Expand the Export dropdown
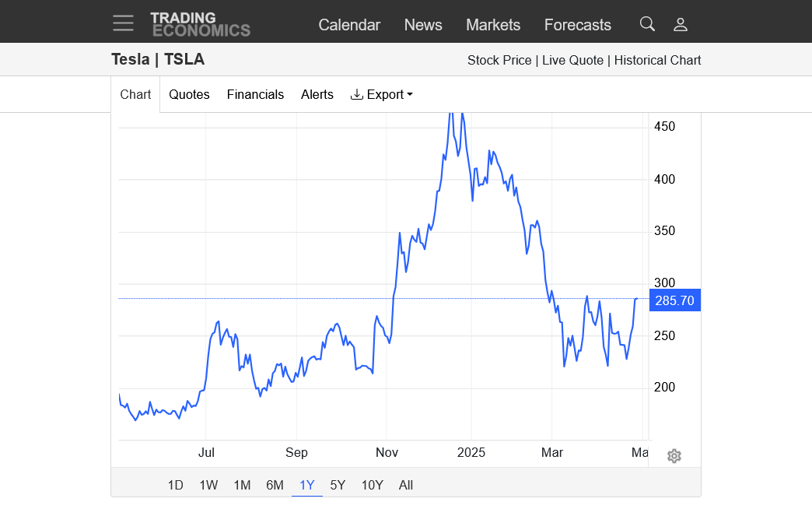The width and height of the screenshot is (812, 530). click(382, 94)
